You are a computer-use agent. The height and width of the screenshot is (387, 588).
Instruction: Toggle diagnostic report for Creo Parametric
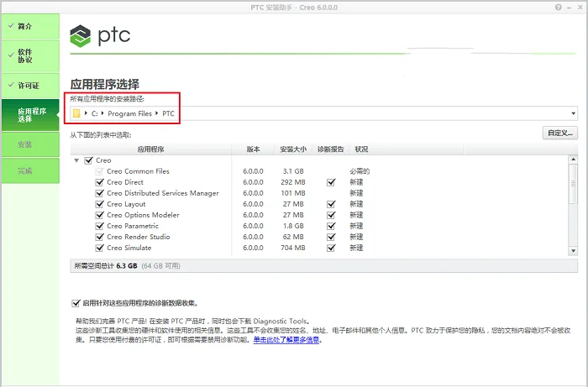[x=331, y=226]
